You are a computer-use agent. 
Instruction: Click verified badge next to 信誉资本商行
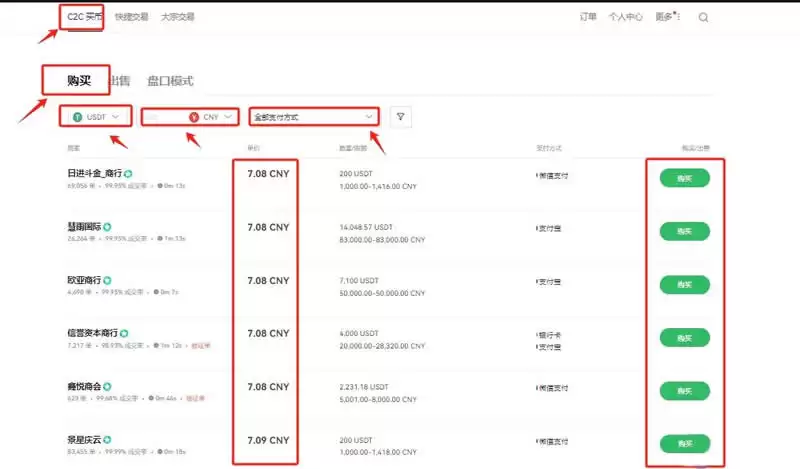125,333
